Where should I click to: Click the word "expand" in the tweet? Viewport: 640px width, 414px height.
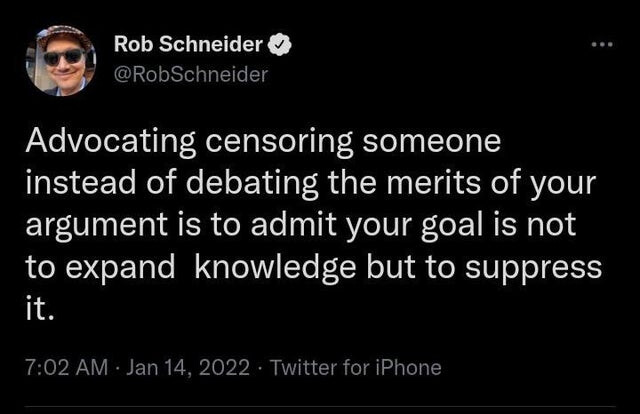(x=120, y=269)
